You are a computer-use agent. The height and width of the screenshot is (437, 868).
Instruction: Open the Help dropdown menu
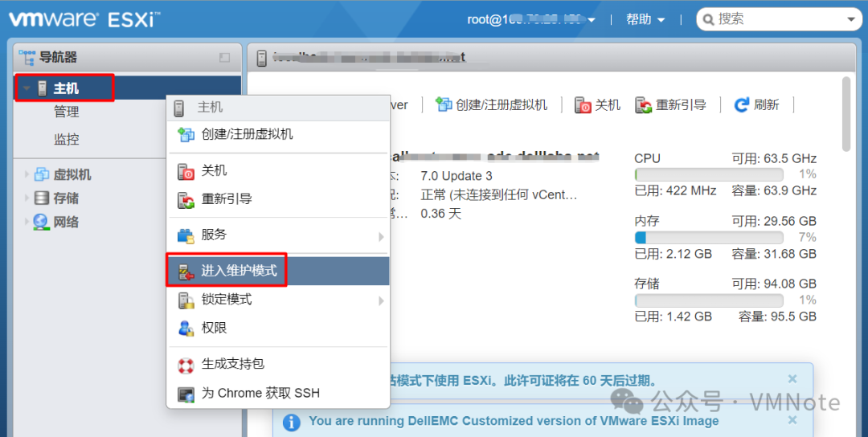click(x=645, y=19)
